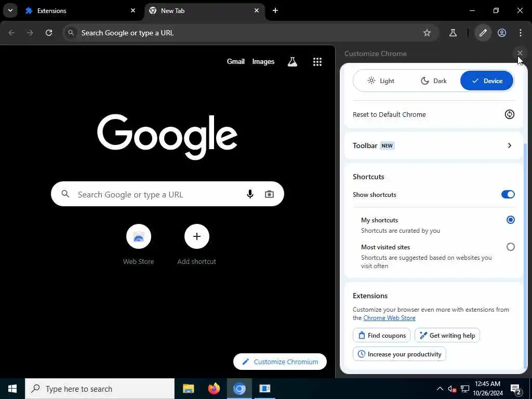Open the notification center icon

pos(516,389)
